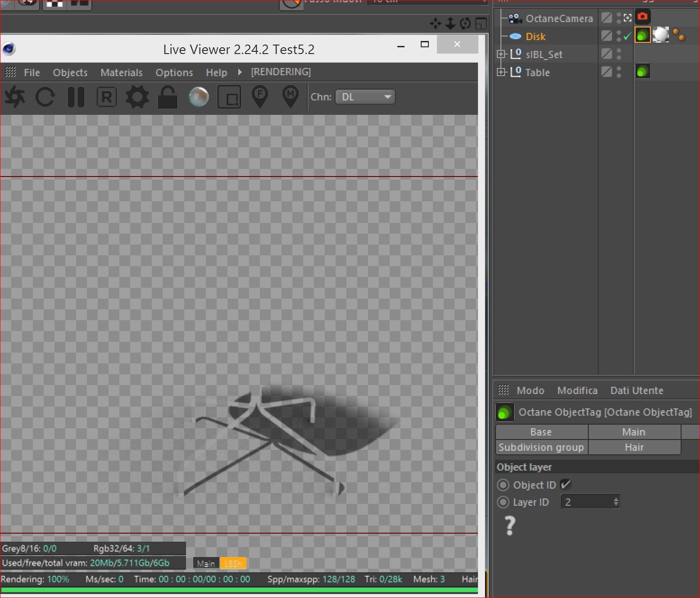Open the Materials menu in Live Viewer
Viewport: 700px width, 598px height.
tap(122, 72)
